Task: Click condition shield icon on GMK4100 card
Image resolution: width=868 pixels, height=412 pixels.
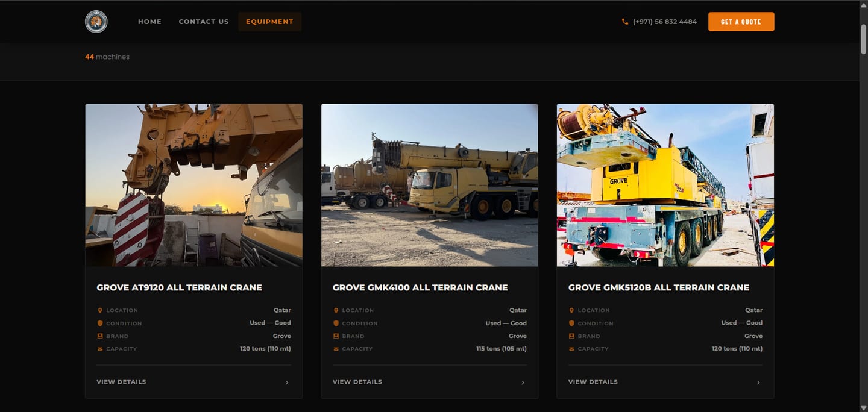Action: tap(336, 323)
